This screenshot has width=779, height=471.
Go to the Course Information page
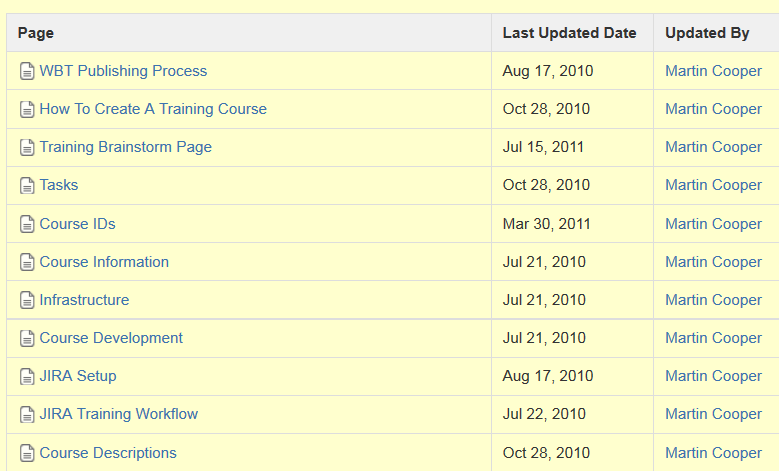click(x=104, y=262)
